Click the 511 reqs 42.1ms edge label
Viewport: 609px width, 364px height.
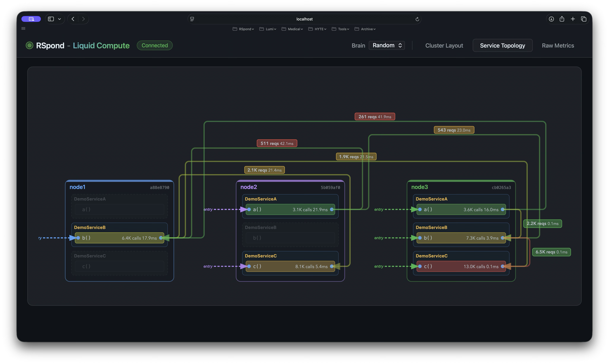point(277,143)
